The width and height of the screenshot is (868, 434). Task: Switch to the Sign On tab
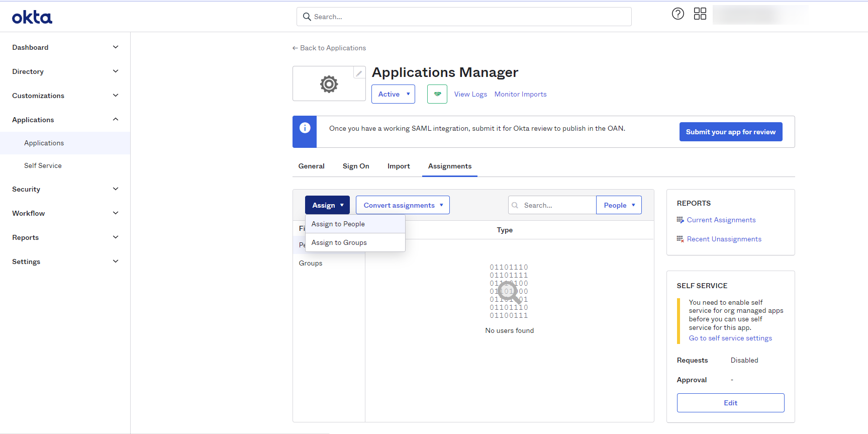(356, 166)
